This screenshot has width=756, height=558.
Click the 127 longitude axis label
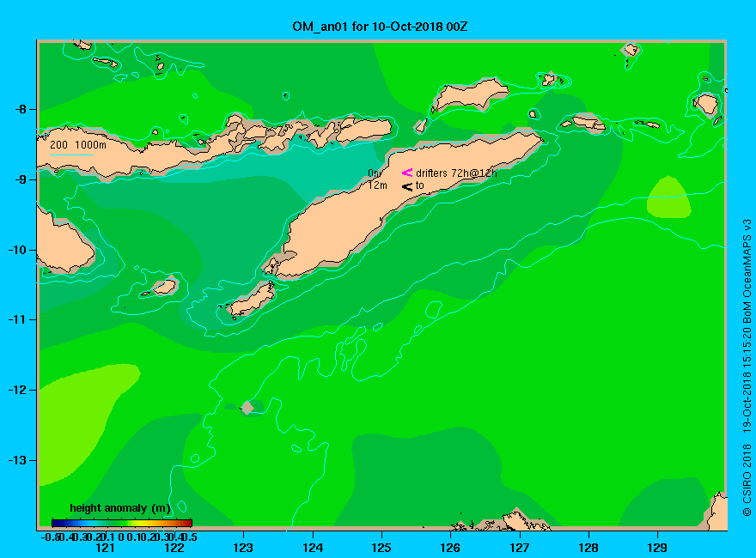pyautogui.click(x=519, y=548)
